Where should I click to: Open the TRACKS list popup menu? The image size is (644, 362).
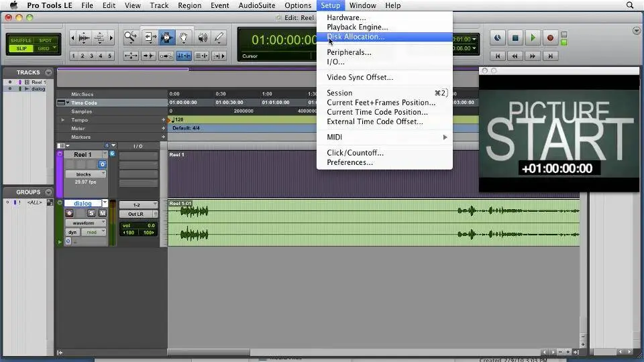click(48, 72)
